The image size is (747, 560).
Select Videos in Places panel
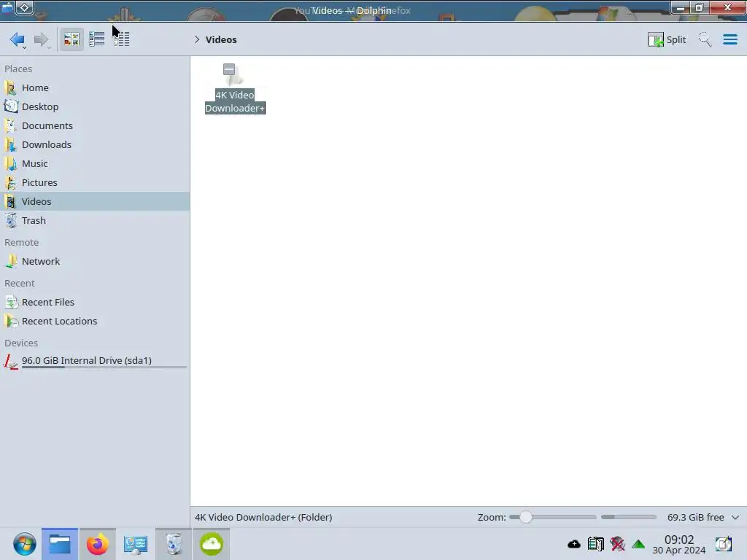95,201
